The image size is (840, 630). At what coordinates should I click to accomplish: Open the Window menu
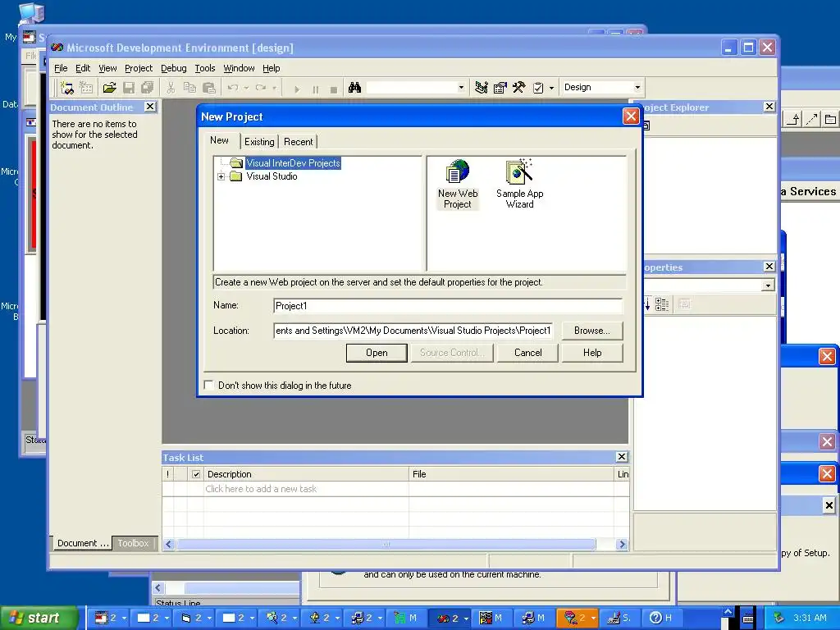pos(239,68)
